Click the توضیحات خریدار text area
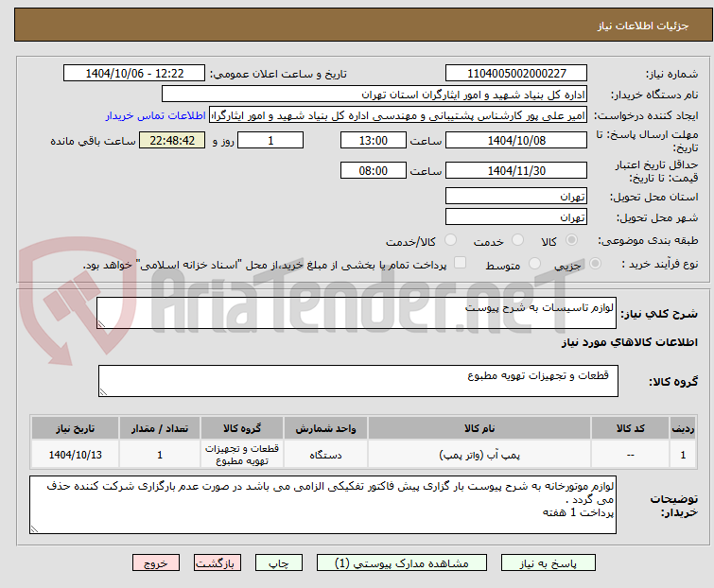Screen dimensions: 714x588 322,505
